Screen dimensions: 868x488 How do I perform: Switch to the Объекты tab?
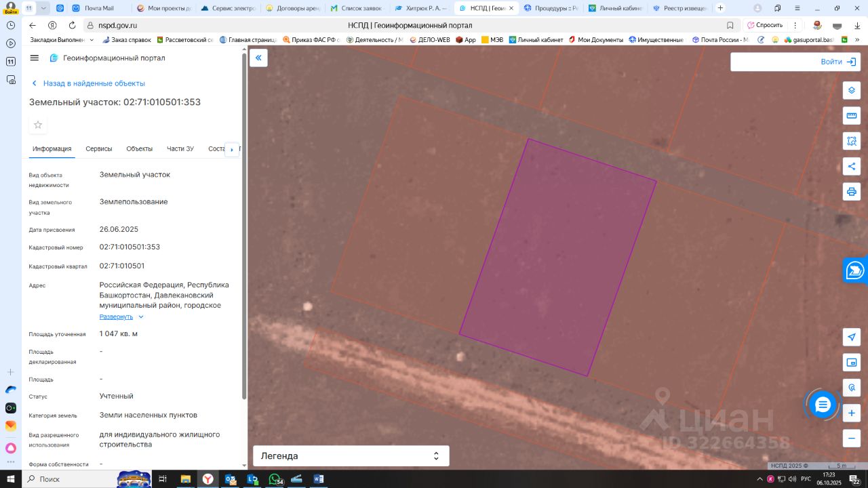click(x=140, y=149)
